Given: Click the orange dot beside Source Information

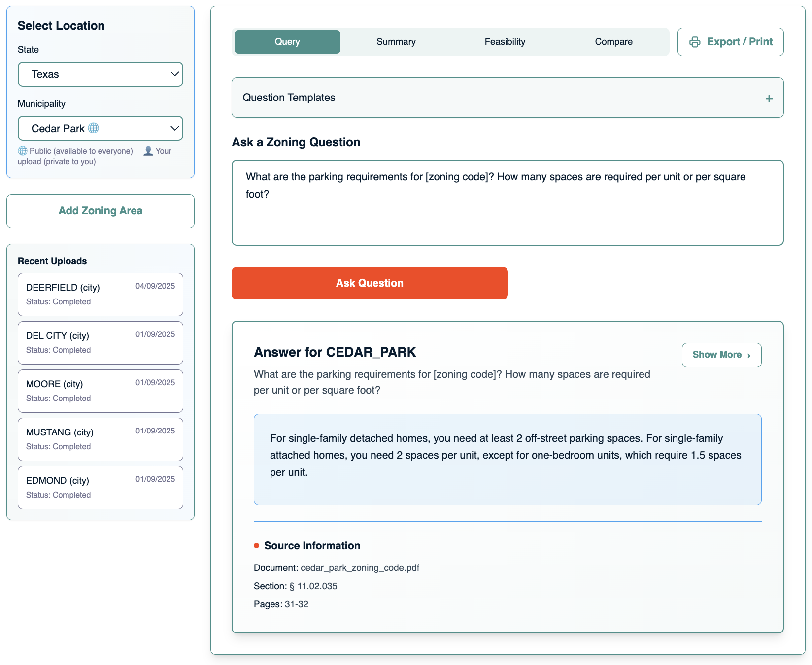Looking at the screenshot, I should point(256,545).
